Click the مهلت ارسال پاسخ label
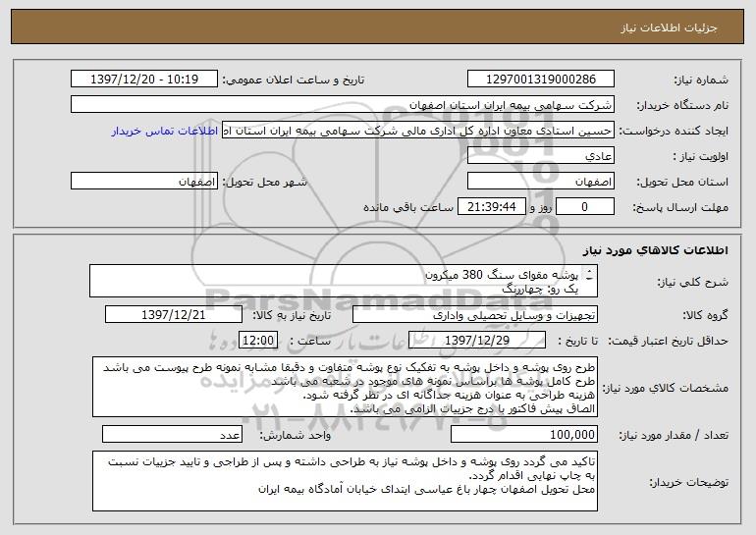 pyautogui.click(x=680, y=207)
